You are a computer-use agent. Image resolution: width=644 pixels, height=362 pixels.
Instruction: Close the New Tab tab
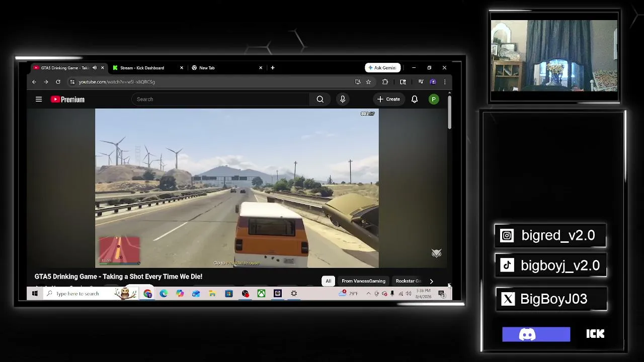pos(261,68)
